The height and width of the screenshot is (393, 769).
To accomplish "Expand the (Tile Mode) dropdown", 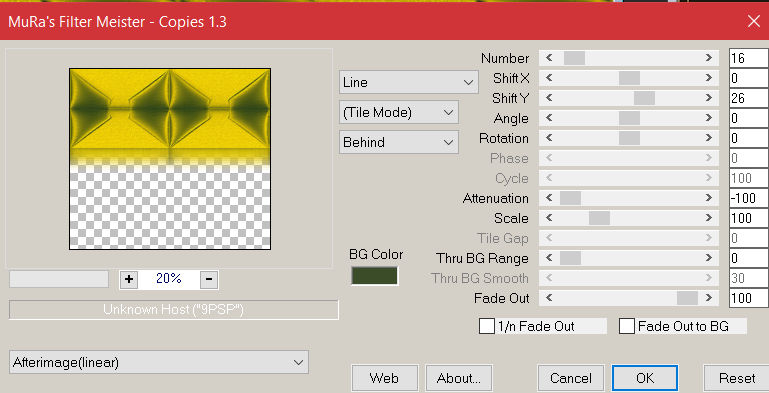I will coord(399,112).
